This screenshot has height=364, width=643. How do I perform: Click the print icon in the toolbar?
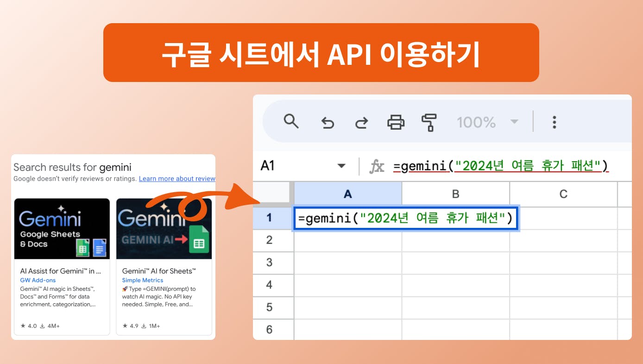[x=396, y=122]
